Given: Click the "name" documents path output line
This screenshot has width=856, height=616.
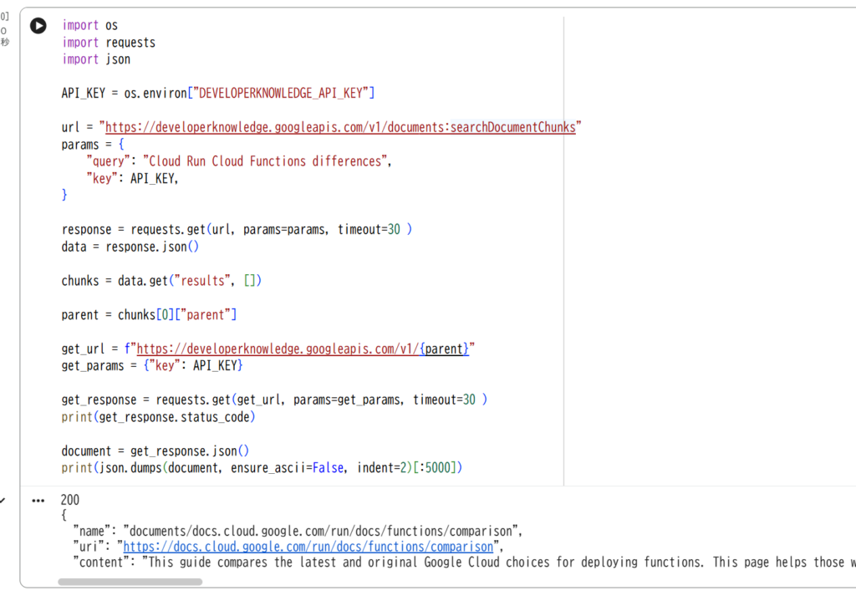Looking at the screenshot, I should click(x=298, y=531).
